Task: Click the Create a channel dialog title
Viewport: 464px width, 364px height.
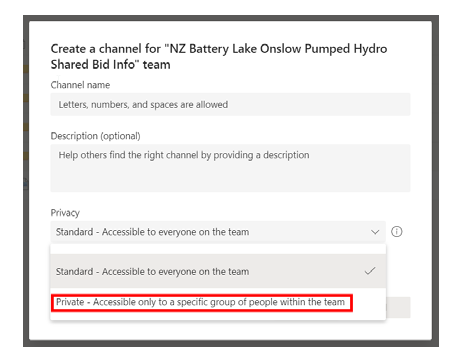Action: [219, 56]
